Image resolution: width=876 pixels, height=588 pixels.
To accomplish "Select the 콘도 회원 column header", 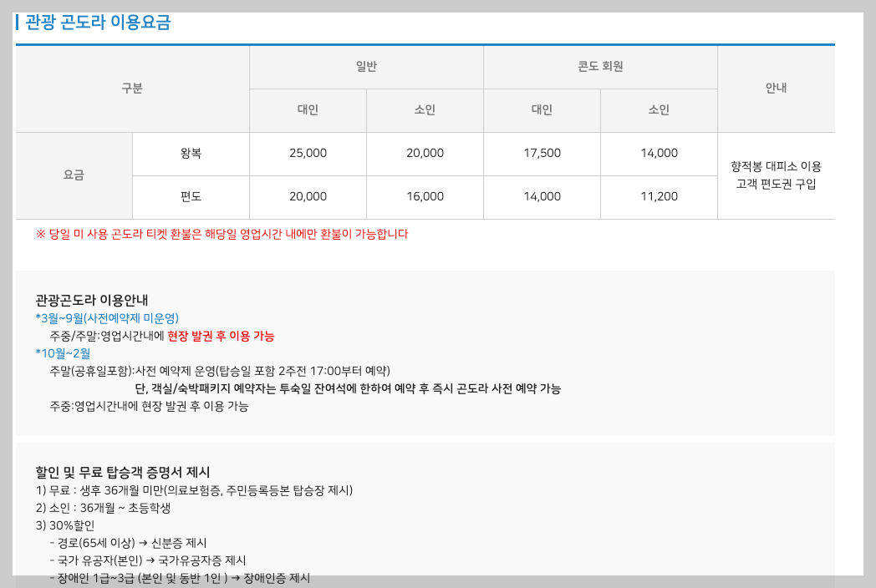I will (600, 68).
